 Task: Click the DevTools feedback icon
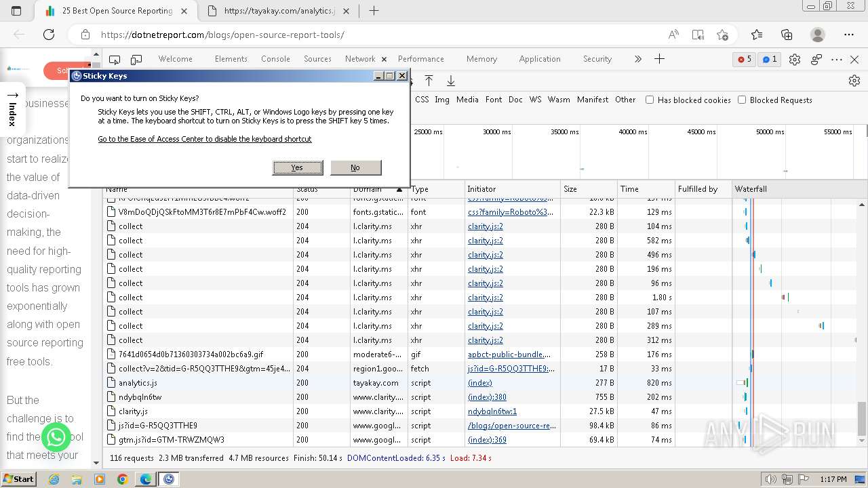[x=816, y=59]
